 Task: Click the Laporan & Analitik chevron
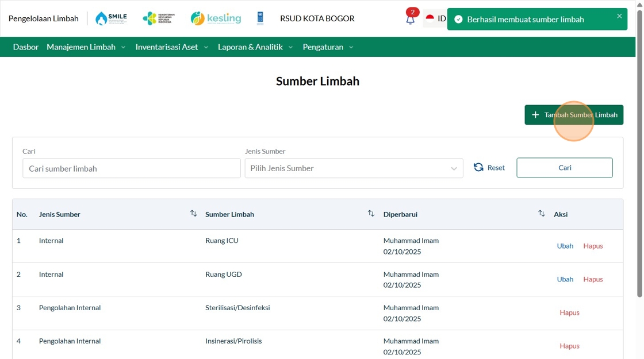(290, 47)
